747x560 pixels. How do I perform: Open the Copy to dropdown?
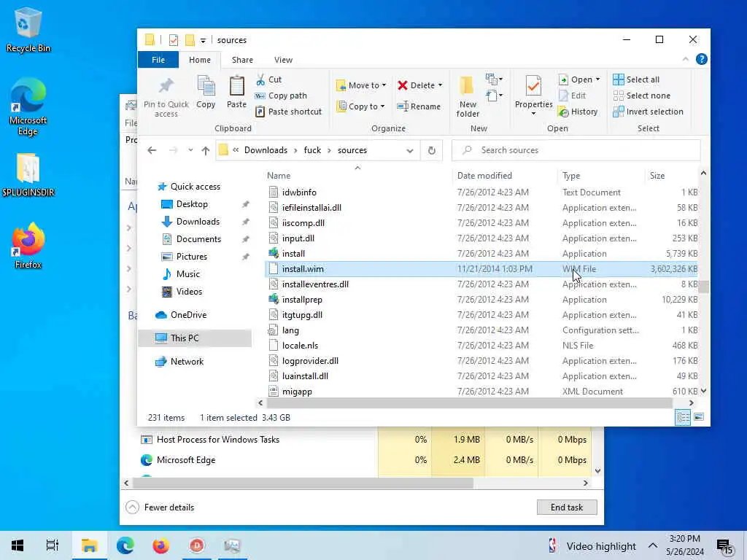[x=360, y=106]
